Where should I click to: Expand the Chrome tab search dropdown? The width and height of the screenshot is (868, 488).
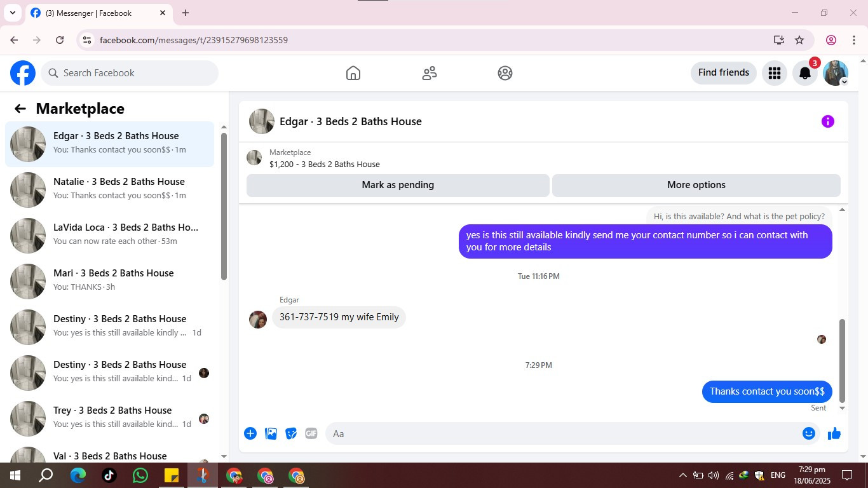pos(12,13)
